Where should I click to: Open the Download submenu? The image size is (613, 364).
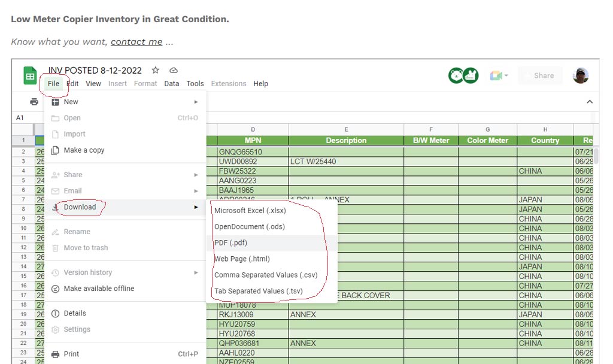[80, 207]
